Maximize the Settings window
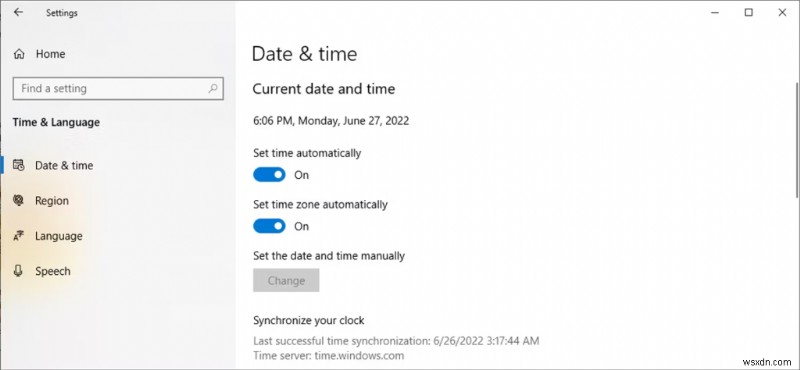 [x=748, y=13]
